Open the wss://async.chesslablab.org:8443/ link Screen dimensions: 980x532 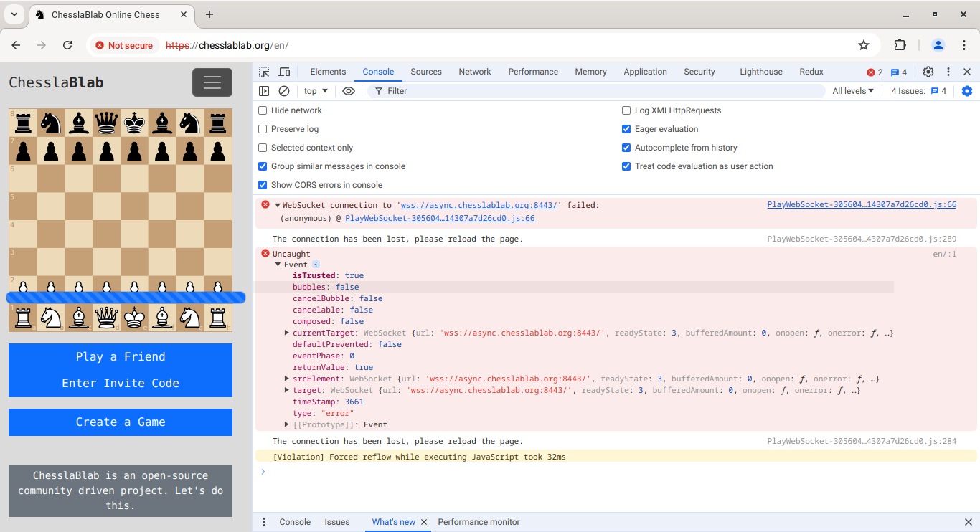(x=479, y=205)
